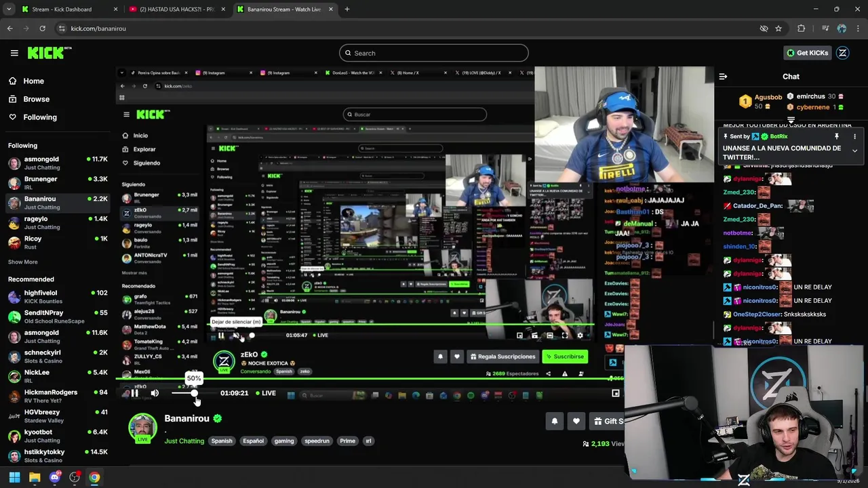This screenshot has width=868, height=488.
Task: Open schneckyirl's Slots & Casino stream
Action: point(57,357)
